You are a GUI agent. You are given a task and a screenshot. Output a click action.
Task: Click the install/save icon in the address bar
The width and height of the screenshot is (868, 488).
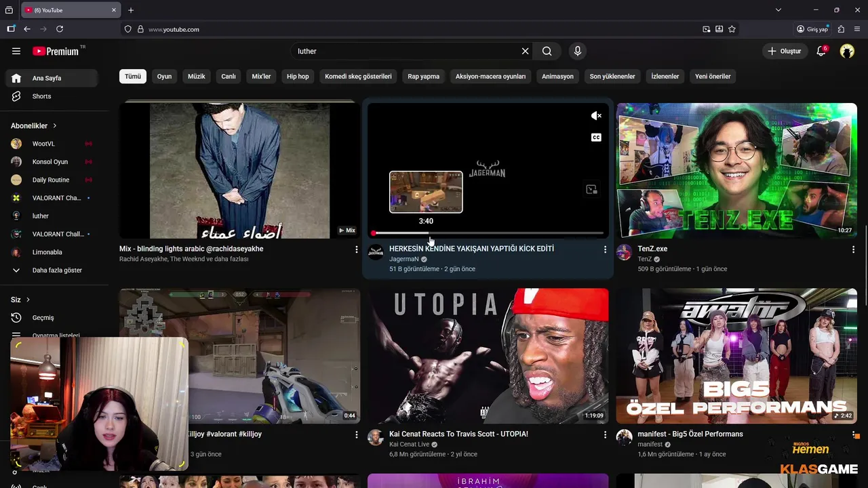719,29
